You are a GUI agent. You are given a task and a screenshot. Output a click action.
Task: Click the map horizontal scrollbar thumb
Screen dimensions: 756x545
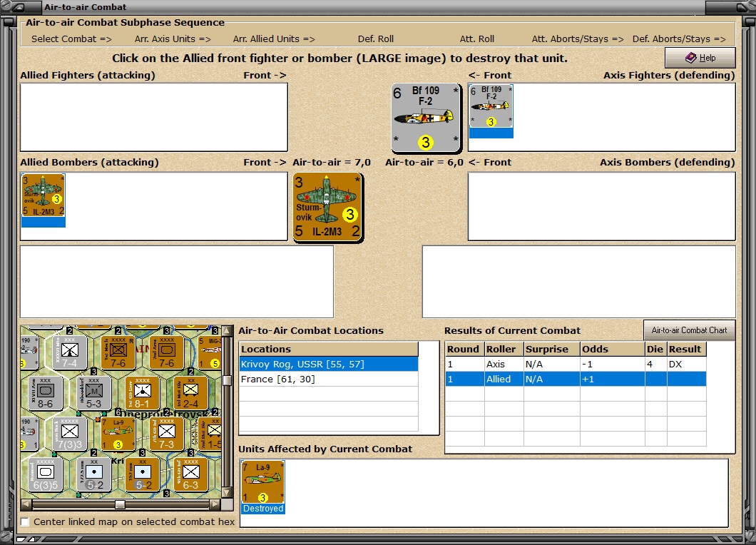point(120,504)
